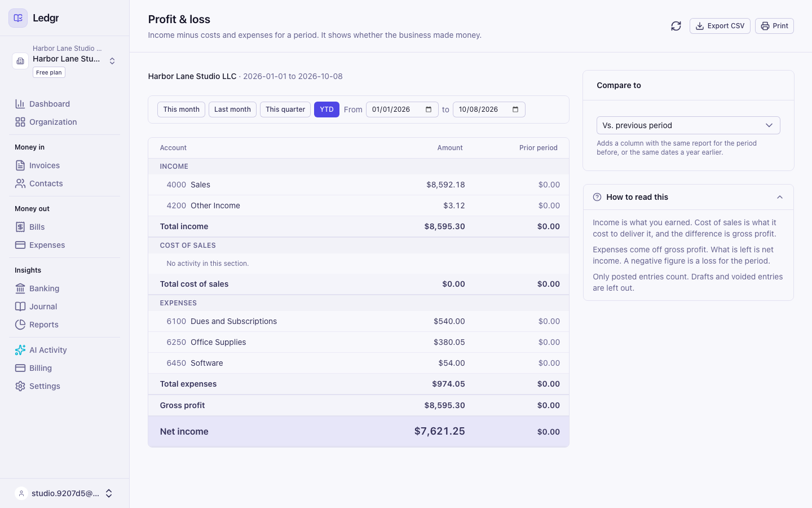Image resolution: width=812 pixels, height=508 pixels.
Task: Export the report as CSV
Action: tap(720, 26)
